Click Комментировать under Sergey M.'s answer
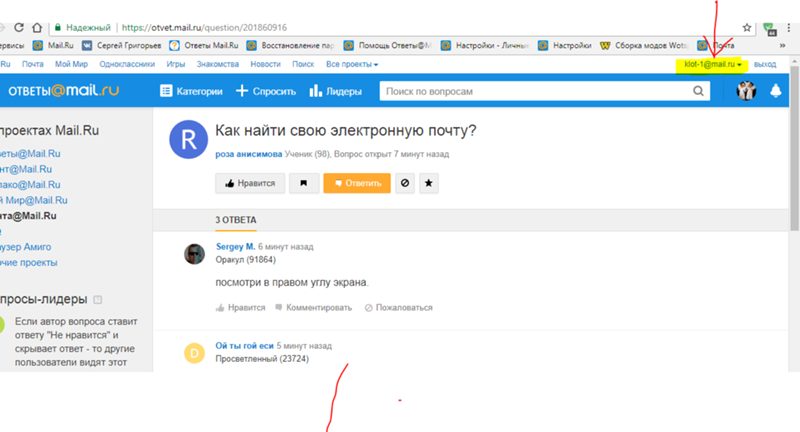This screenshot has width=800, height=432. (x=313, y=308)
